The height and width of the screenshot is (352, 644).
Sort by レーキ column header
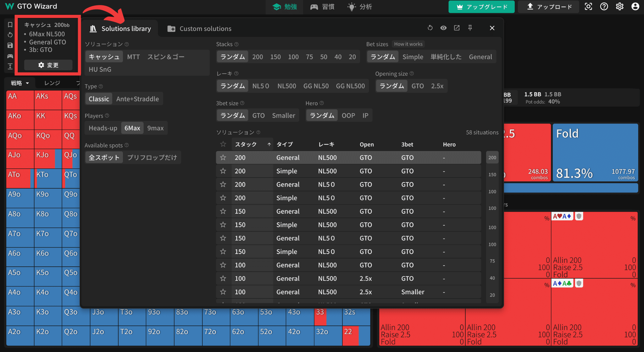pyautogui.click(x=326, y=144)
